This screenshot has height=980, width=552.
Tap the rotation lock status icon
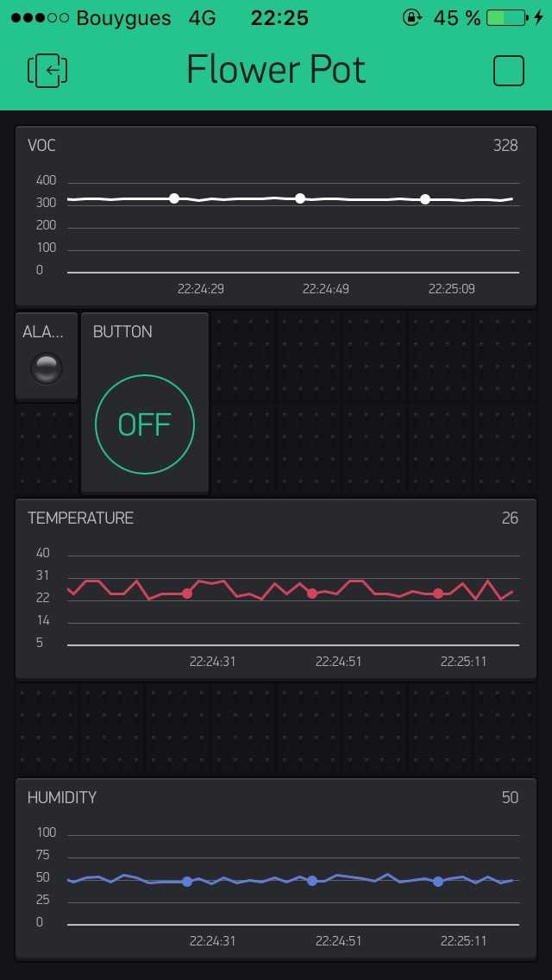coord(411,18)
